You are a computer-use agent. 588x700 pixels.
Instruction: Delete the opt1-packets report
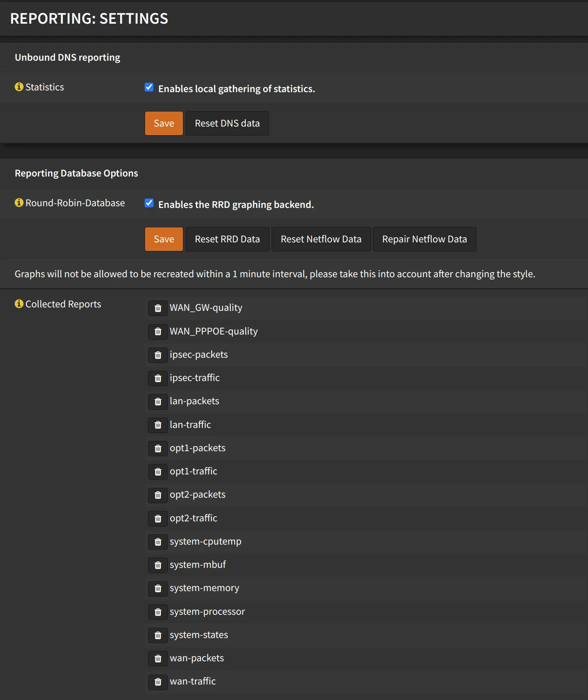tap(158, 448)
